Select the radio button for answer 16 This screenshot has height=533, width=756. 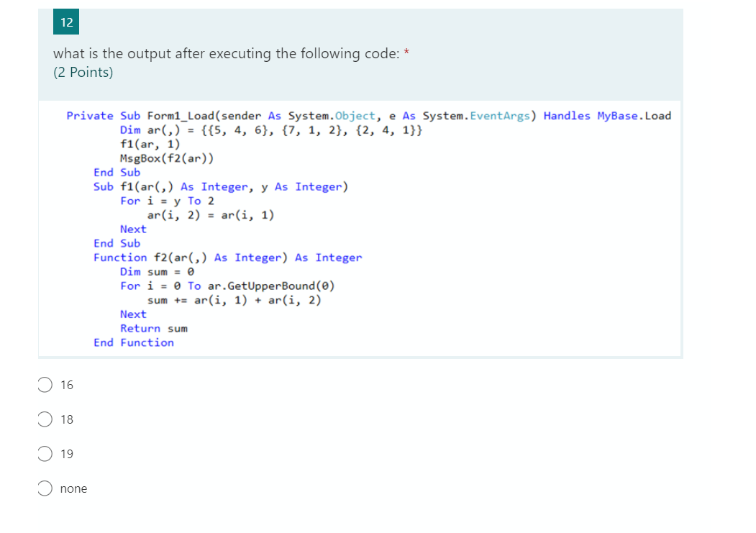(x=45, y=385)
